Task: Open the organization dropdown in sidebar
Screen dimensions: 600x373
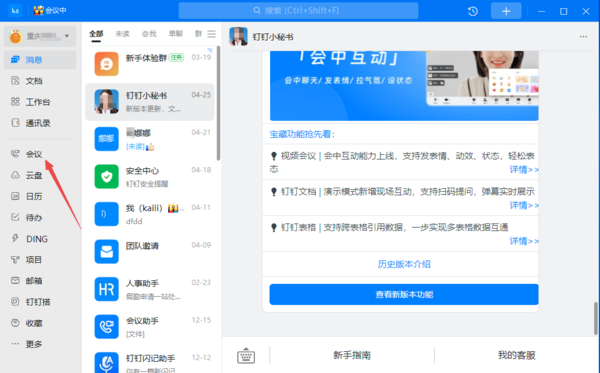Action: click(x=40, y=36)
